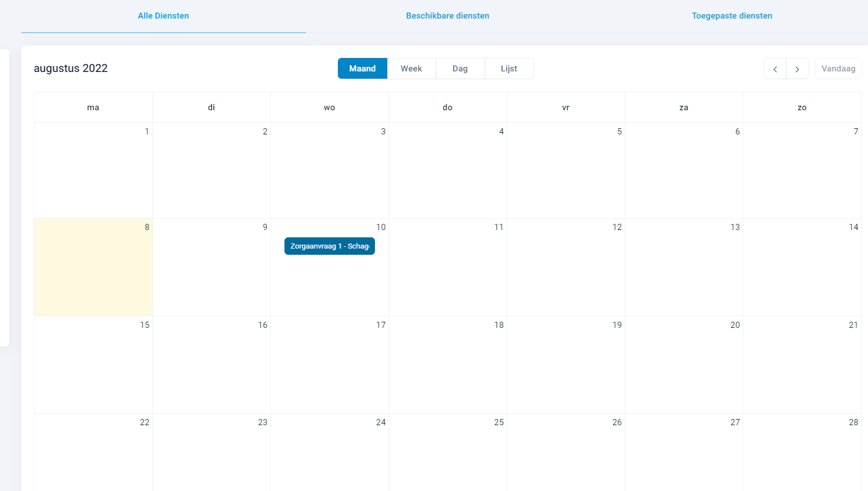Click day number 25 in the calendar

click(499, 422)
